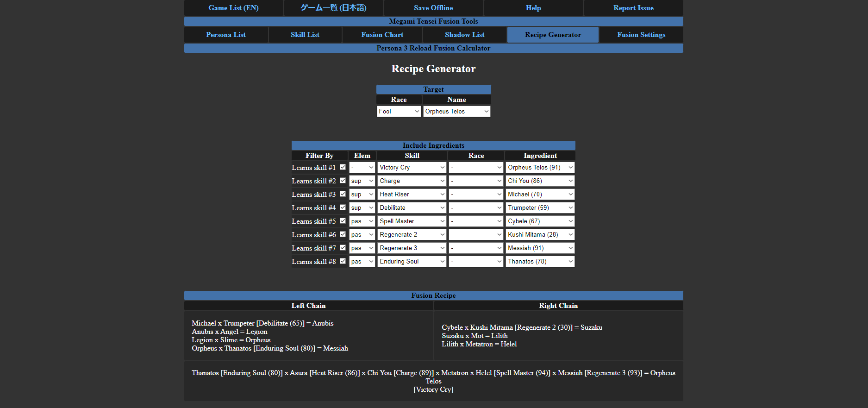The image size is (868, 408).
Task: Click the 'Lilith x Metatron = Helel' line
Action: 479,344
